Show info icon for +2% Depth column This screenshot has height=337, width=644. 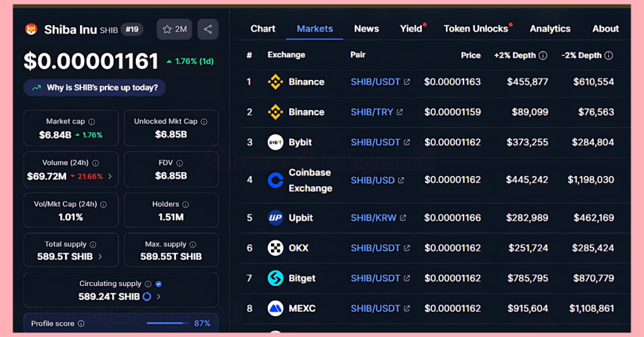pos(543,55)
